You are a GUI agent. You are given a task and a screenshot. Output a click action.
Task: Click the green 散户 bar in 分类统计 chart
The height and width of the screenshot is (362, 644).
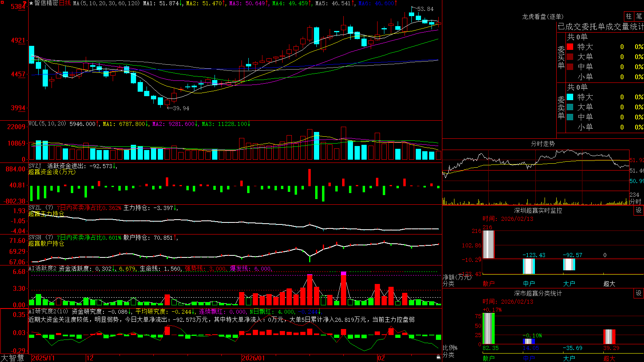(488, 328)
